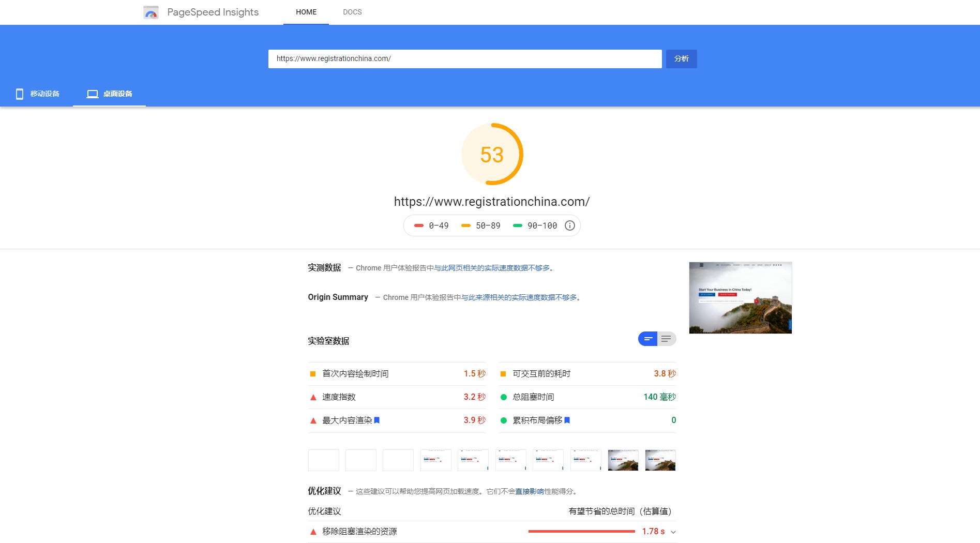Image resolution: width=980 pixels, height=543 pixels.
Task: Click the 3.2 秒 speed index value
Action: (474, 397)
